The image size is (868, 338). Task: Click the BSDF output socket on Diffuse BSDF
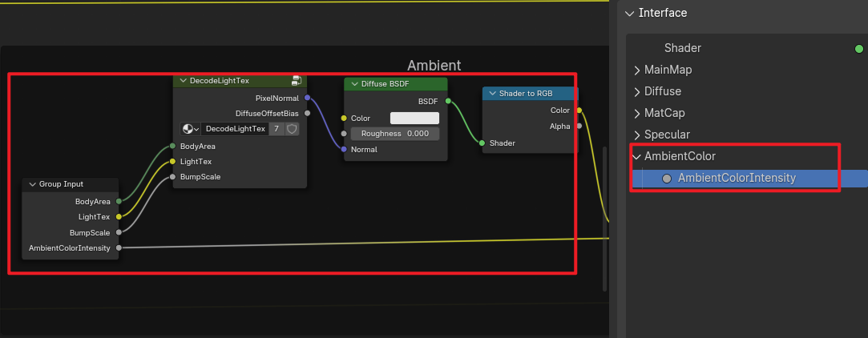tap(448, 102)
